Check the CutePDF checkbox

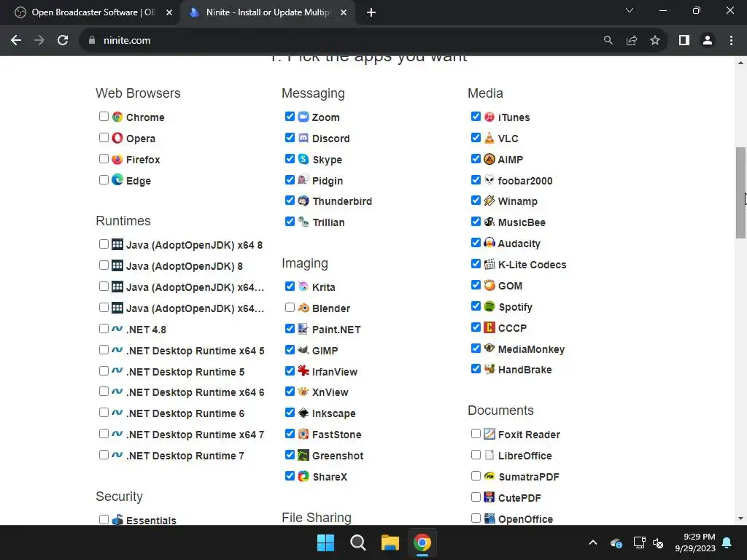476,497
